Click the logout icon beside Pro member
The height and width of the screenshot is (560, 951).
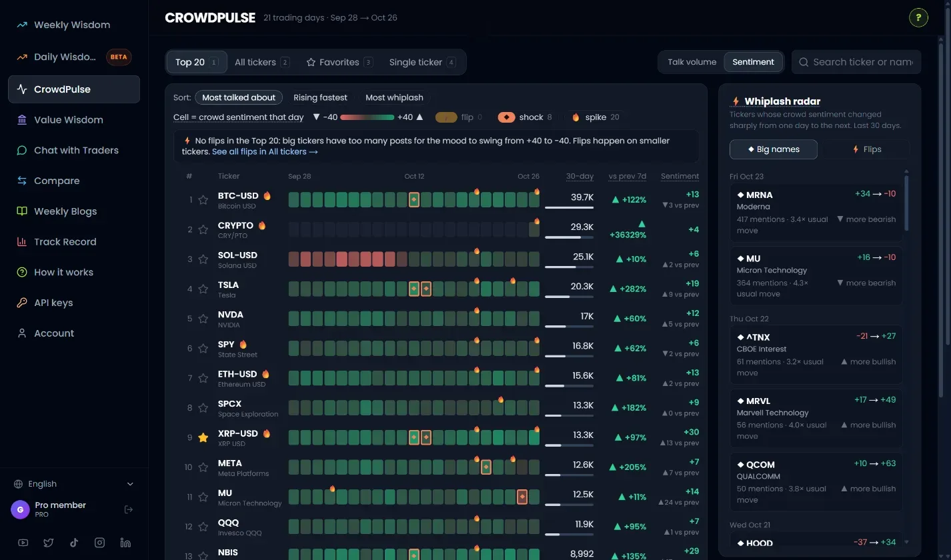click(129, 510)
